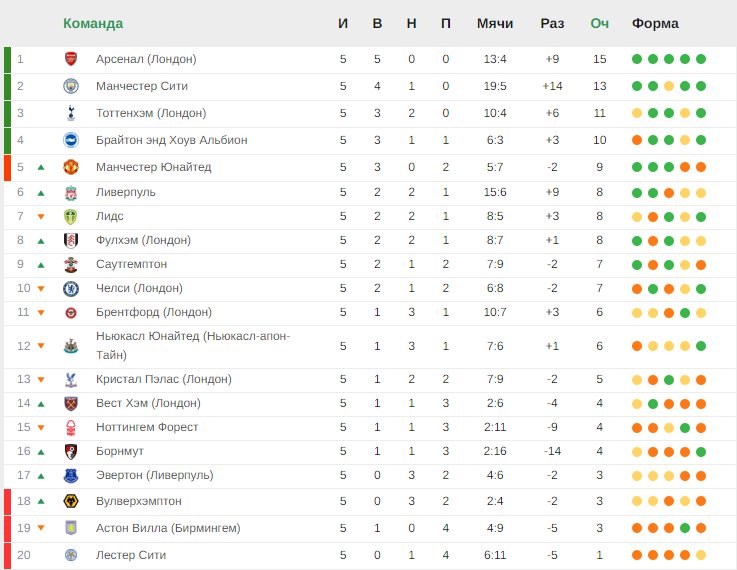Sort standings by Оч points header
737x570 pixels.
599,23
